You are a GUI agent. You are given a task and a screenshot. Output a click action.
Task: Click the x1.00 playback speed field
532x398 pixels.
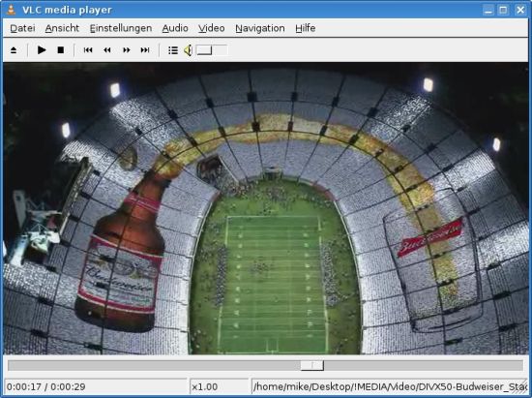(220, 386)
